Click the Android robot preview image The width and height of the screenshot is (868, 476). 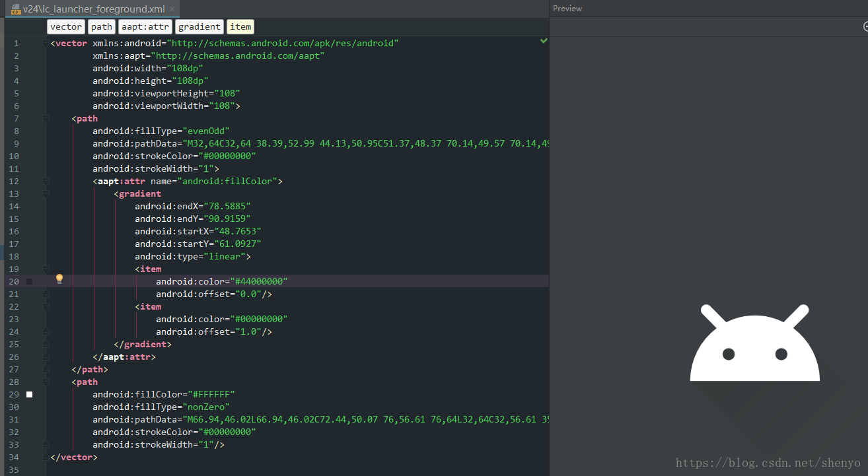pos(755,342)
